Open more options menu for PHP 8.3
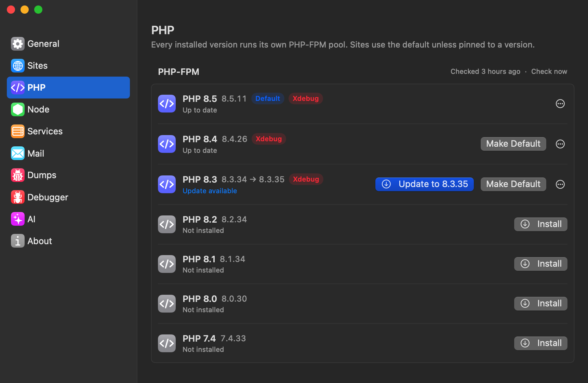588x383 pixels. click(560, 184)
